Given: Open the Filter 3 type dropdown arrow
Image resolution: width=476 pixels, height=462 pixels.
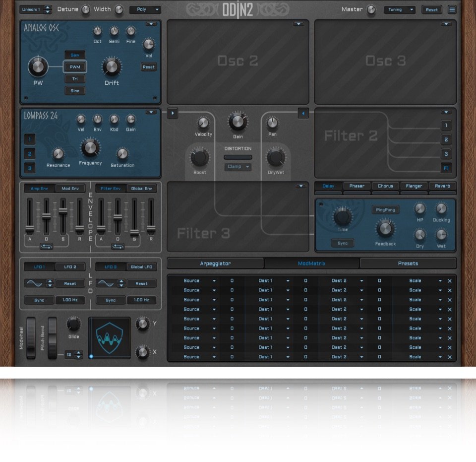Looking at the screenshot, I should [301, 186].
